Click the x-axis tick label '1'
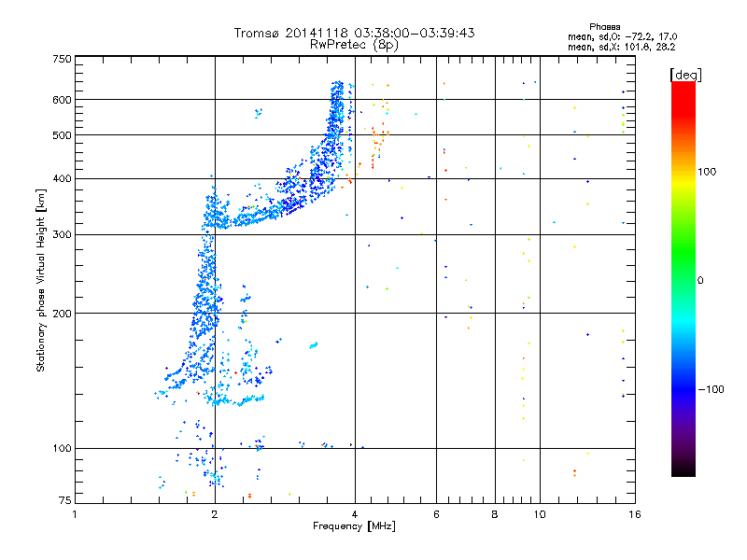This screenshot has width=747, height=560. click(75, 514)
